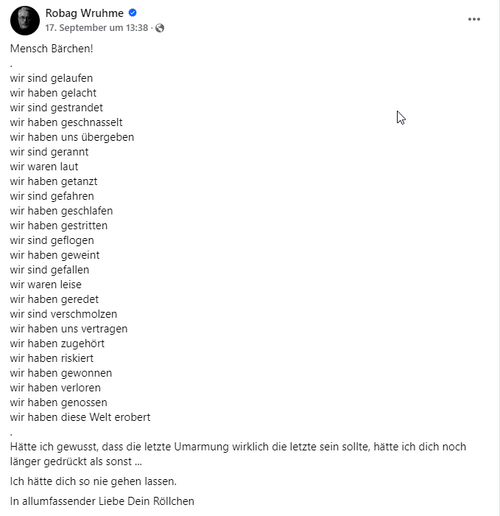Click the closing line 'In allumfassender Liebe Dein Röllchen'

(x=102, y=501)
